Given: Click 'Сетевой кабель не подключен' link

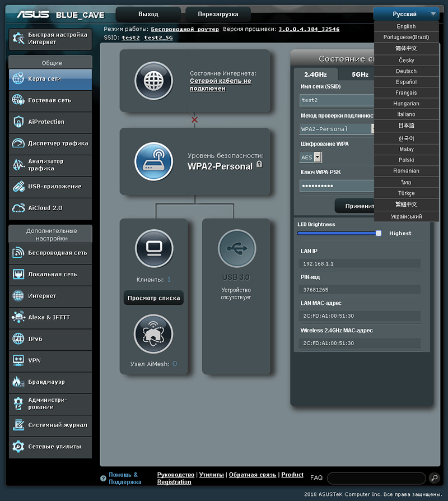Looking at the screenshot, I should 220,85.
